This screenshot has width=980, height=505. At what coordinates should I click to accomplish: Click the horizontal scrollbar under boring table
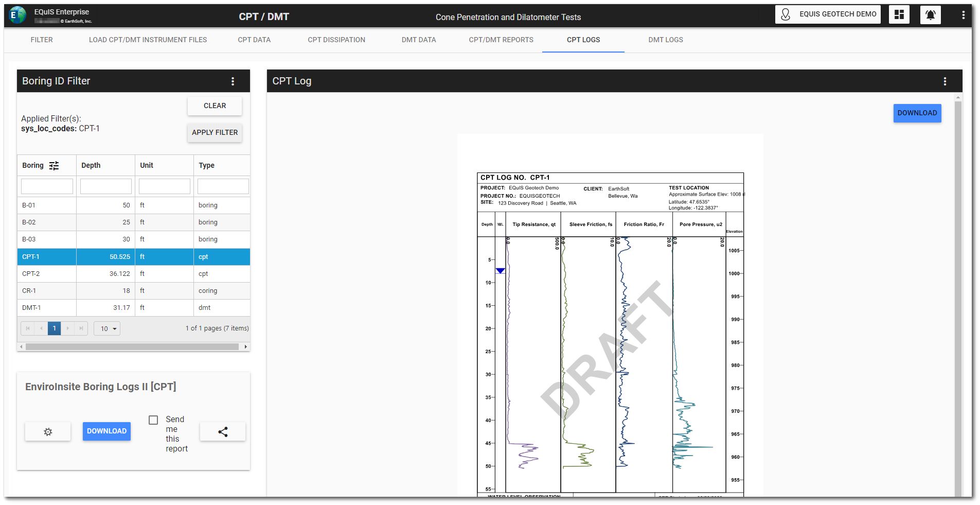(x=132, y=347)
